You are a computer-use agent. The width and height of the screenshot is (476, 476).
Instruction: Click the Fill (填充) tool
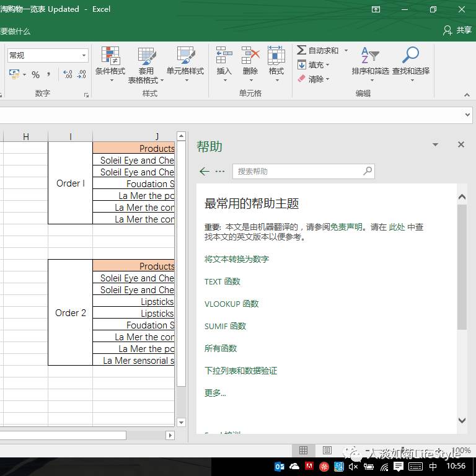pyautogui.click(x=311, y=64)
